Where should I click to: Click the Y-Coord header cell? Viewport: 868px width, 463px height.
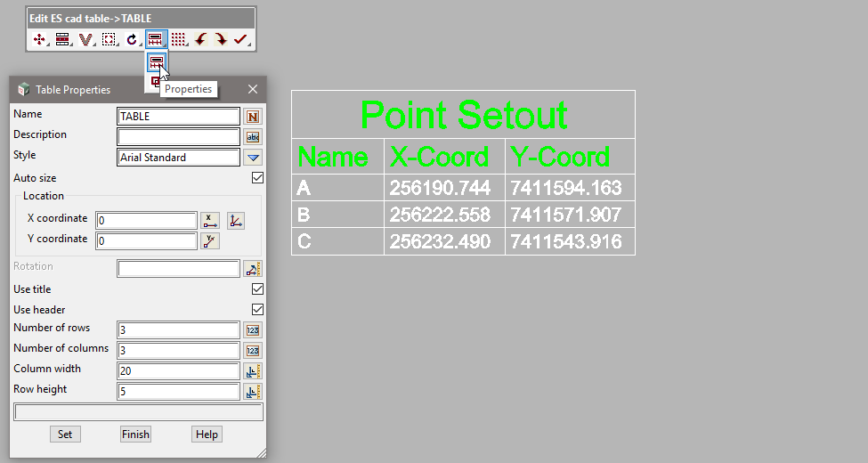570,157
